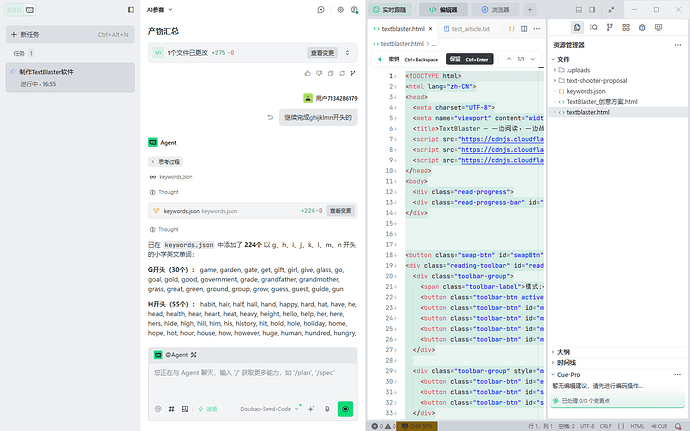This screenshot has width=690, height=431.
Task: Open the Source Control branch icon
Action: [609, 27]
